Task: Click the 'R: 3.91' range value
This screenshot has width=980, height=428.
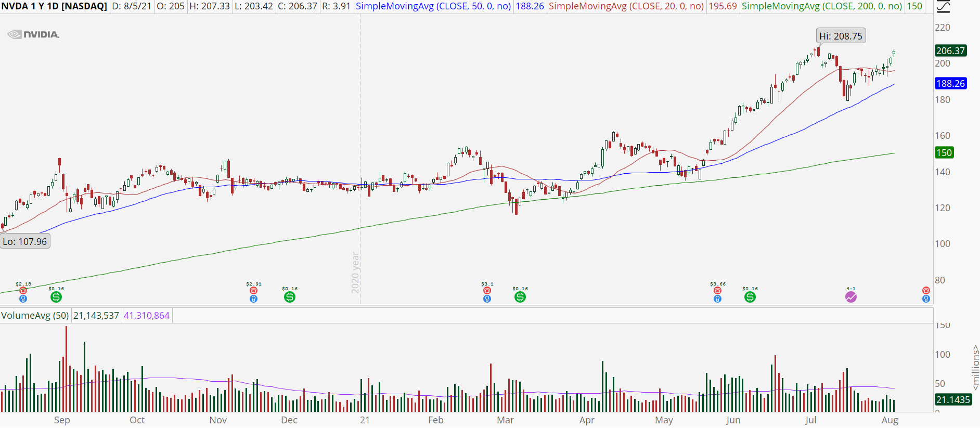Action: [336, 6]
